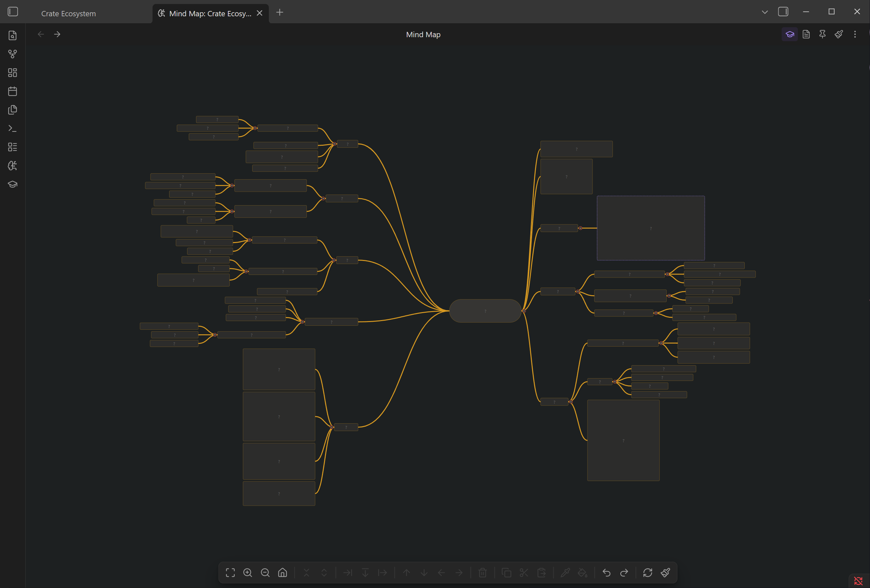Select the brain mind-map icon in the left ribbon

[12, 166]
